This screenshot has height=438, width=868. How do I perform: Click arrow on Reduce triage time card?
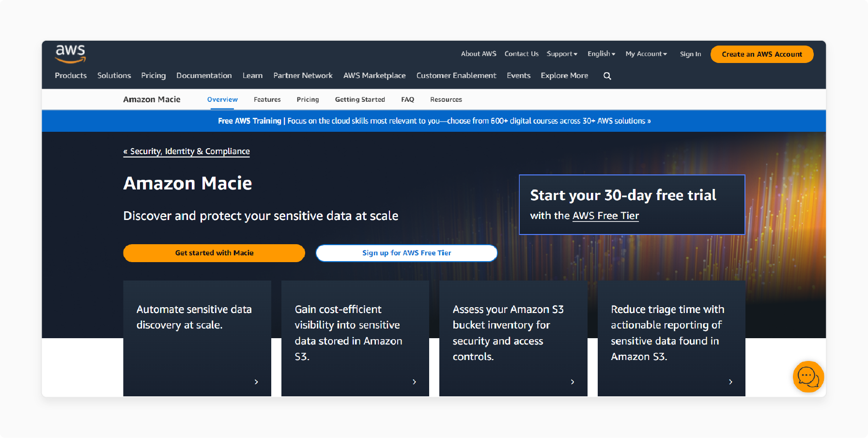[730, 382]
